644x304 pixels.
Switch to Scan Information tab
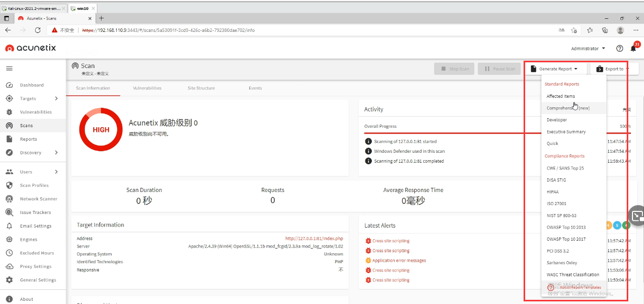93,88
